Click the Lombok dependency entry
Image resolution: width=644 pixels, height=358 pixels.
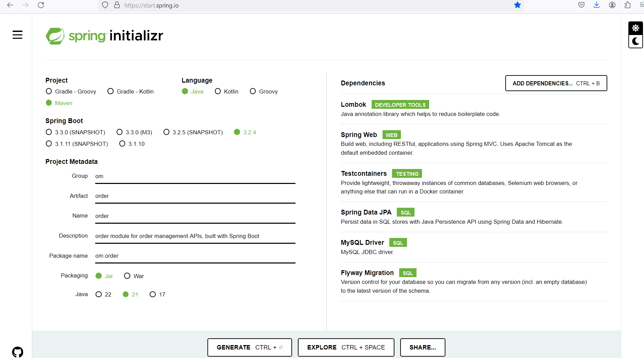pos(474,109)
